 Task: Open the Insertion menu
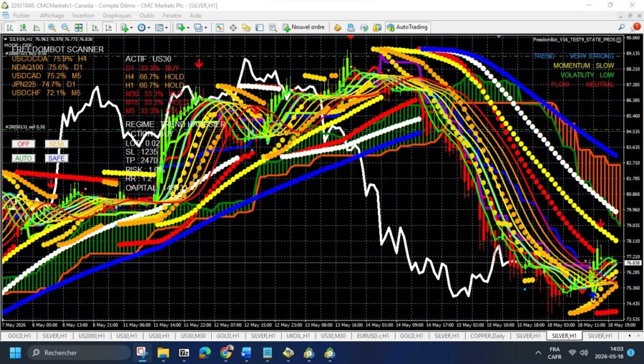84,16
